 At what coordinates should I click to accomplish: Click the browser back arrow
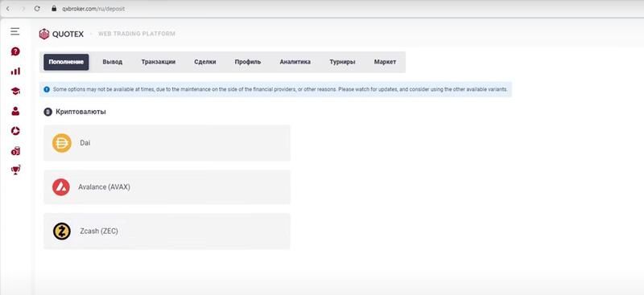7,8
